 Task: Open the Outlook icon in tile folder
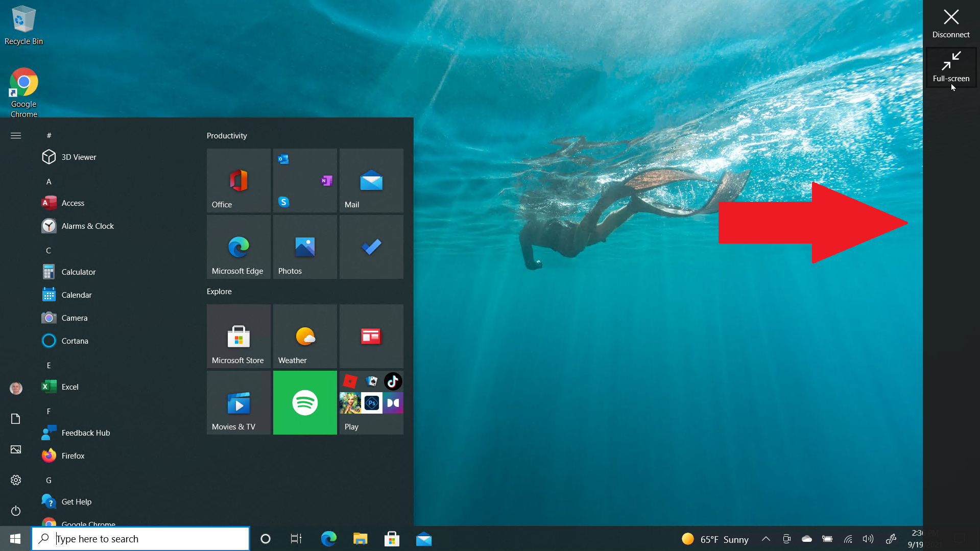[x=283, y=159]
